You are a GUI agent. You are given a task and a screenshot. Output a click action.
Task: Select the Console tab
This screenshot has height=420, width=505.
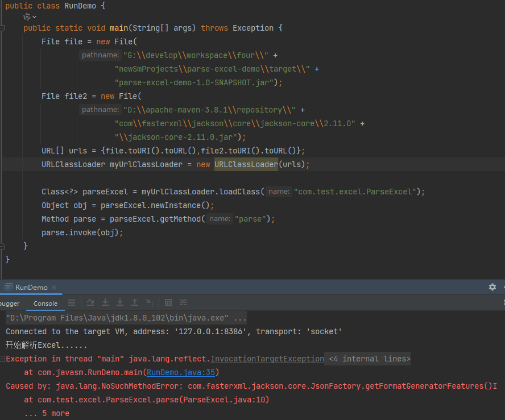coord(45,303)
